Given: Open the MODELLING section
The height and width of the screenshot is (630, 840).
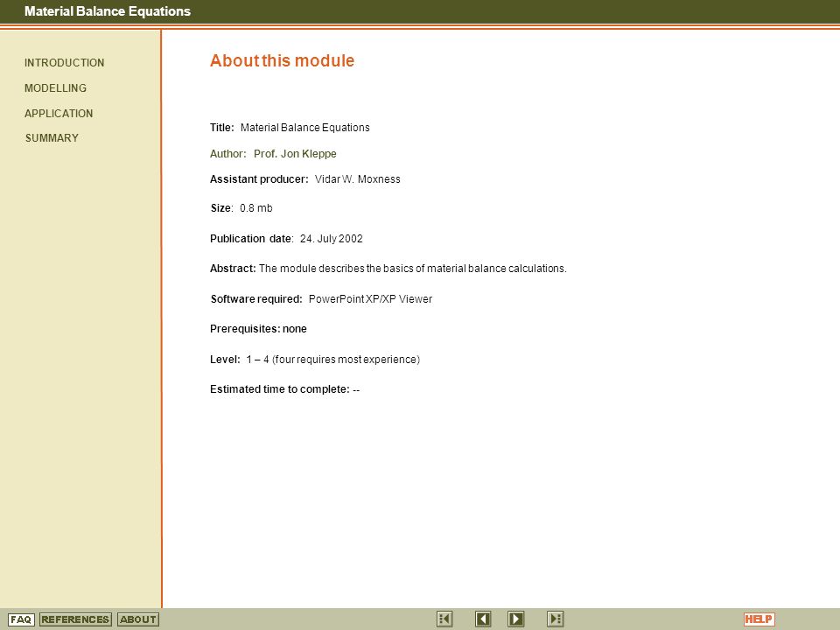Looking at the screenshot, I should pyautogui.click(x=55, y=87).
